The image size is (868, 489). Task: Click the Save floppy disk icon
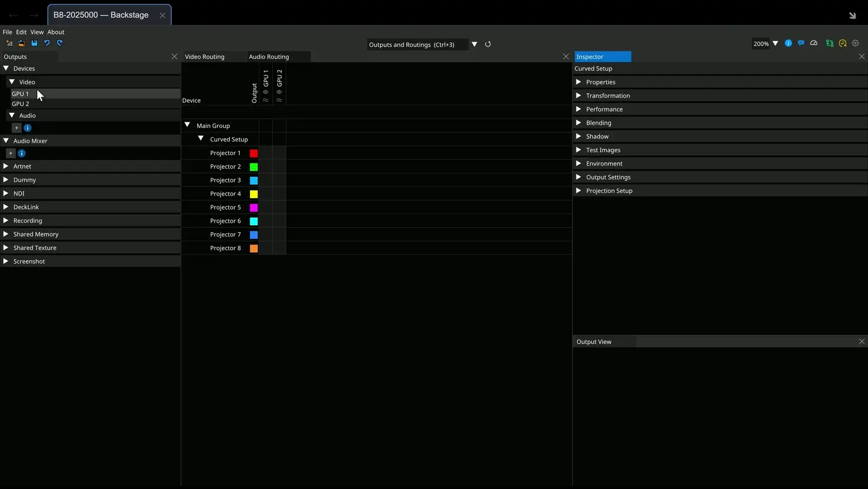(34, 43)
